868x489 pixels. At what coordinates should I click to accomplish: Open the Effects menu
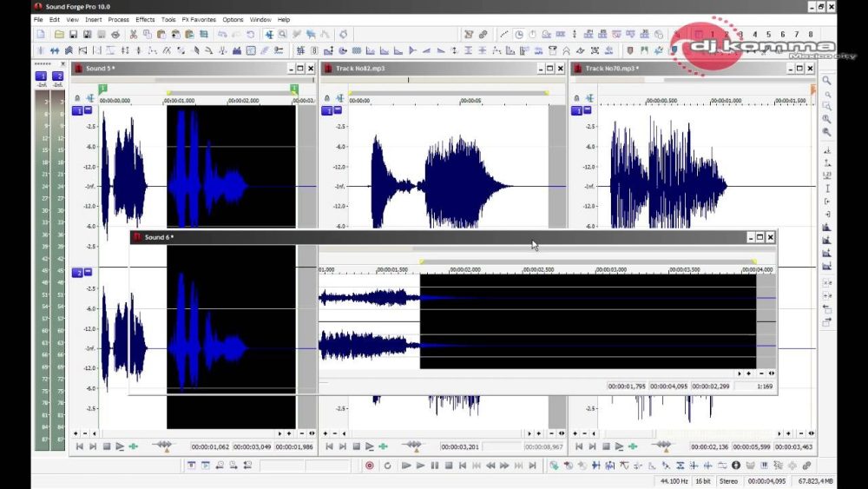pos(145,19)
